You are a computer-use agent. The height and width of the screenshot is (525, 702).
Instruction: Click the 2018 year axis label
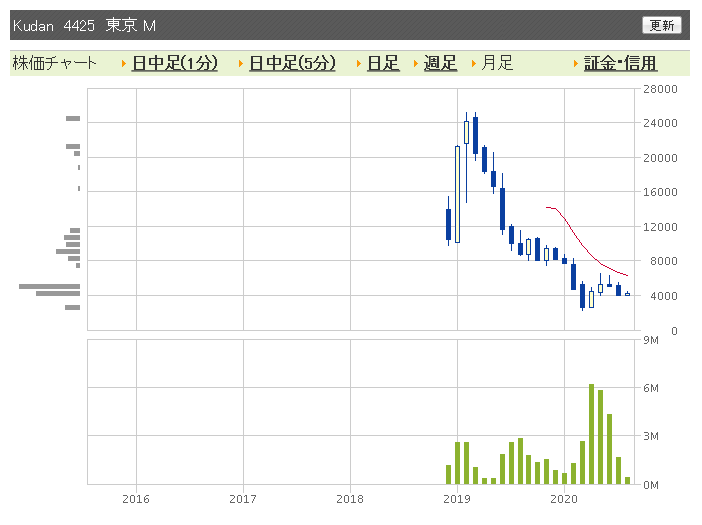coord(350,499)
